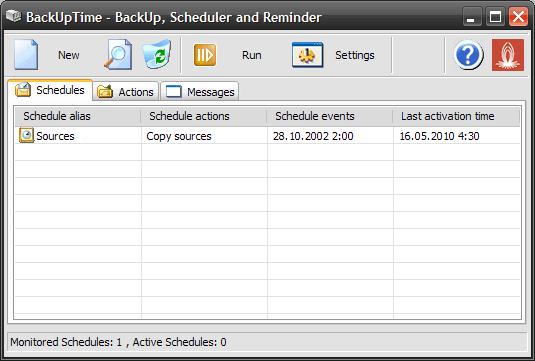The width and height of the screenshot is (535, 361).
Task: Click the New toolbar label
Action: [x=69, y=55]
